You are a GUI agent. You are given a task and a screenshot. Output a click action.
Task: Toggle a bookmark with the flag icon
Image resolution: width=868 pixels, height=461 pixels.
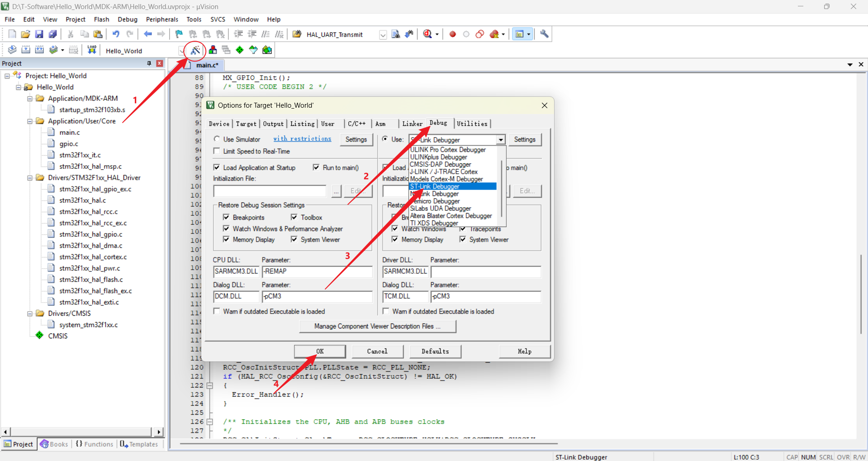tap(179, 34)
